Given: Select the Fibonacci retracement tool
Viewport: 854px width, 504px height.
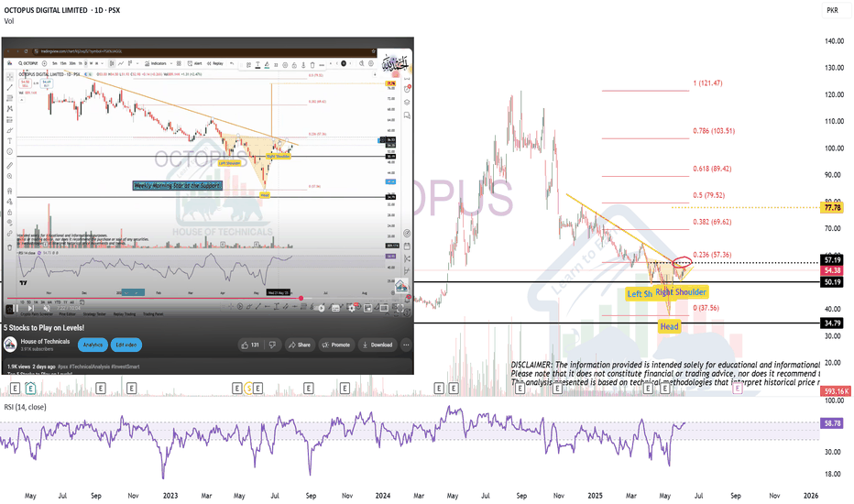Looking at the screenshot, I should coord(10,98).
